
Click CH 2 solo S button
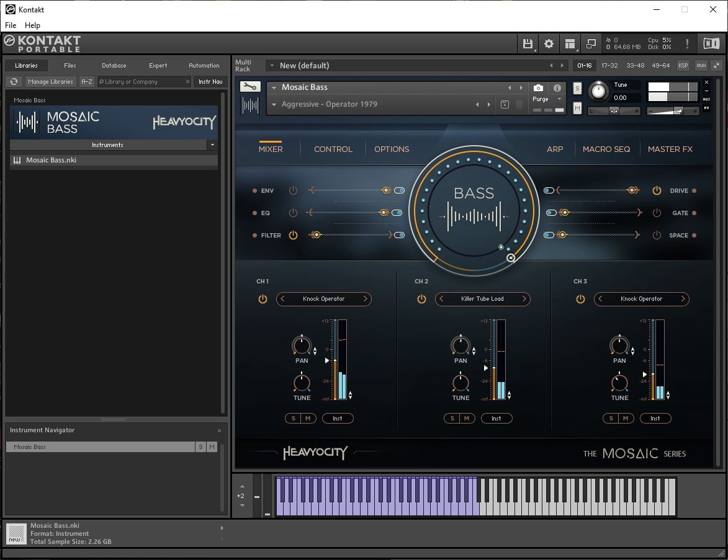point(452,419)
